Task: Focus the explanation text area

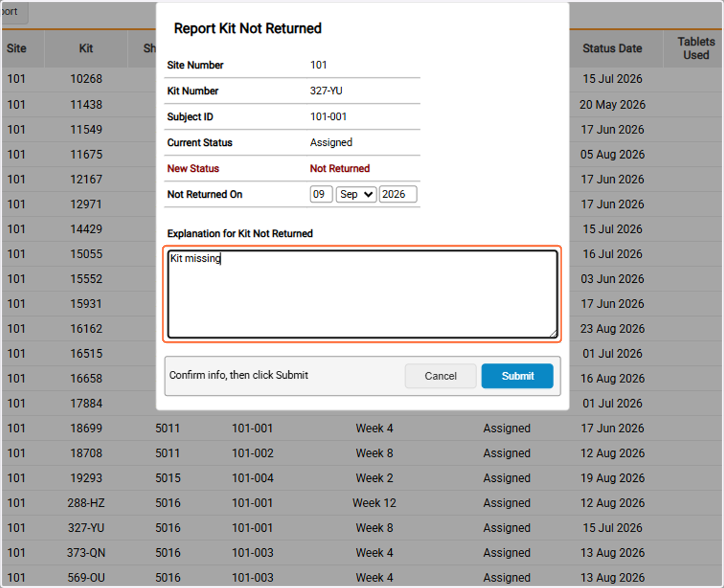Action: 362,294
